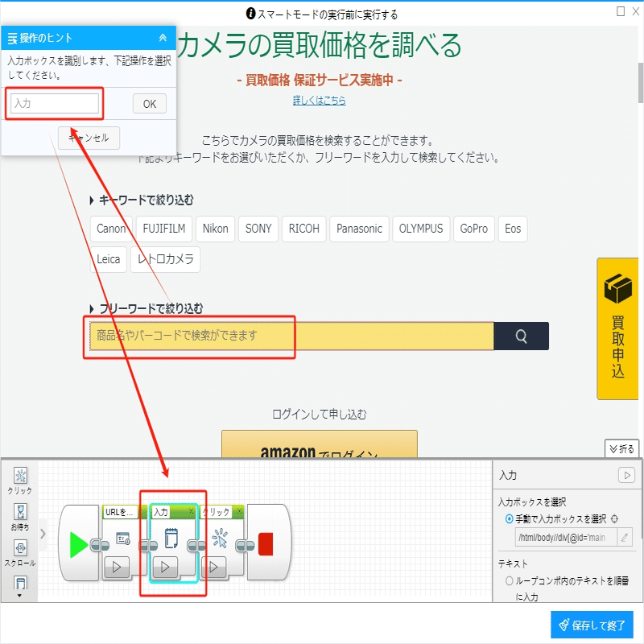Click the OK button in hint panel
The width and height of the screenshot is (644, 644).
click(x=150, y=104)
